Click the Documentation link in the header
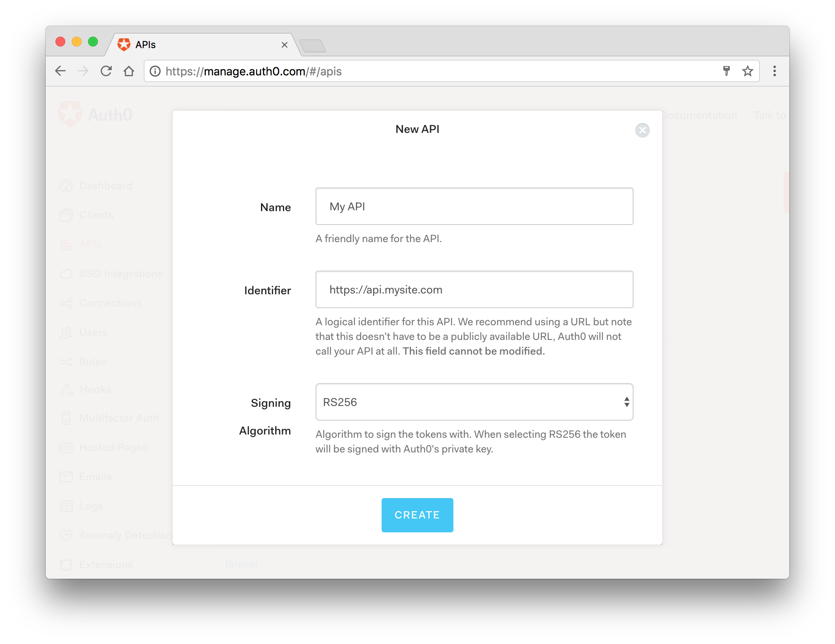The width and height of the screenshot is (835, 644). 699,116
